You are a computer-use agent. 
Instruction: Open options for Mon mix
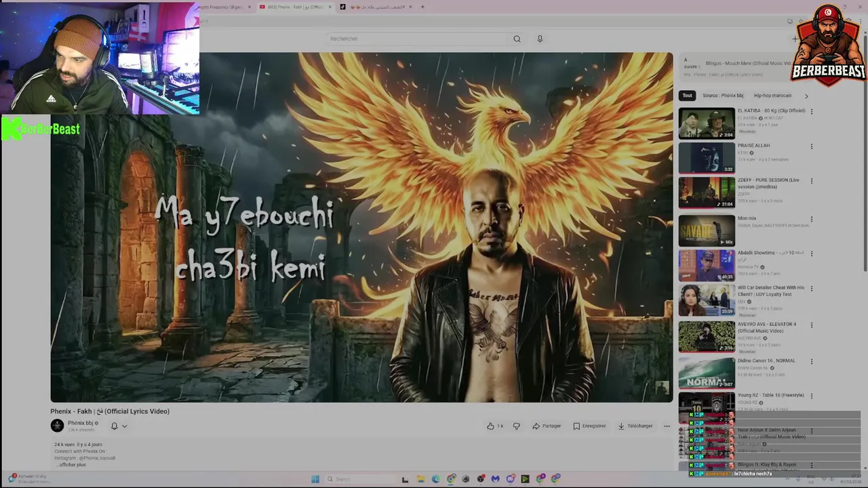tap(811, 219)
